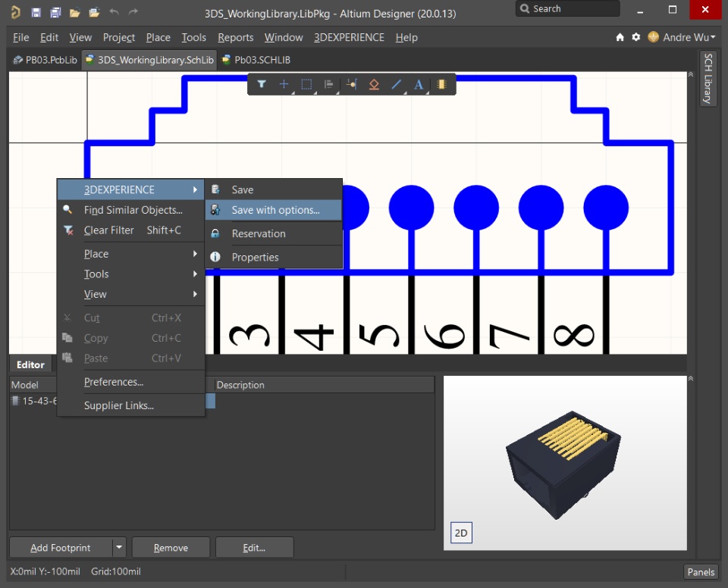Choose Properties in 3DEXPERIENCE submenu
This screenshot has width=728, height=588.
pyautogui.click(x=274, y=257)
